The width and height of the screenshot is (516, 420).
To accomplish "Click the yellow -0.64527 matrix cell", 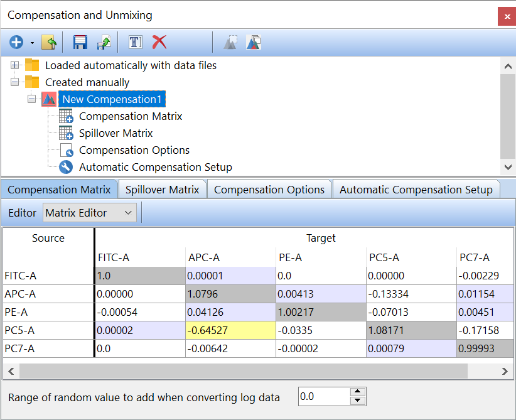I will 230,330.
